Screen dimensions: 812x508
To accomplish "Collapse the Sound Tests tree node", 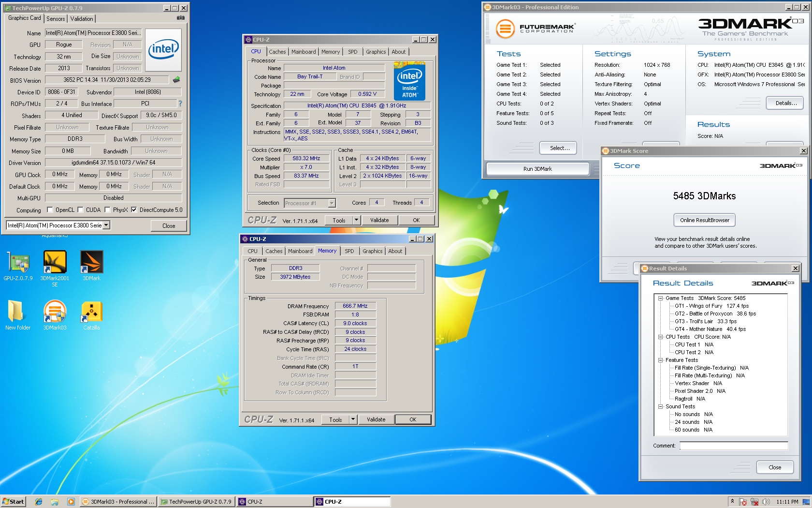I will coord(660,406).
